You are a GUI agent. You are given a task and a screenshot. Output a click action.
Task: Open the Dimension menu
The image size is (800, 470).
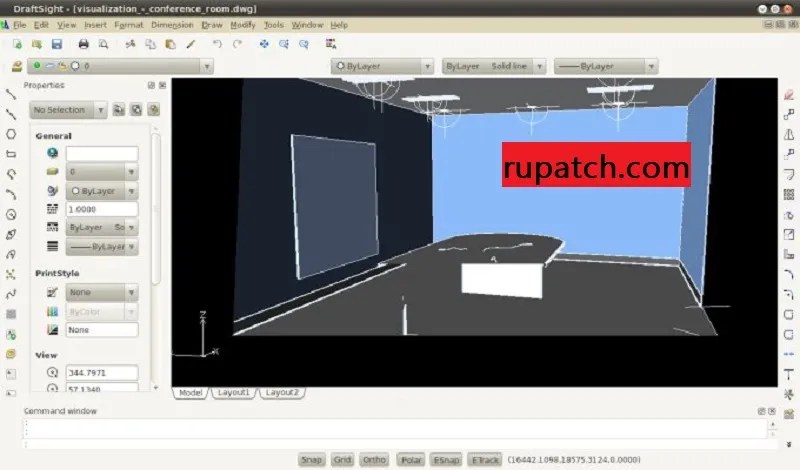[172, 25]
